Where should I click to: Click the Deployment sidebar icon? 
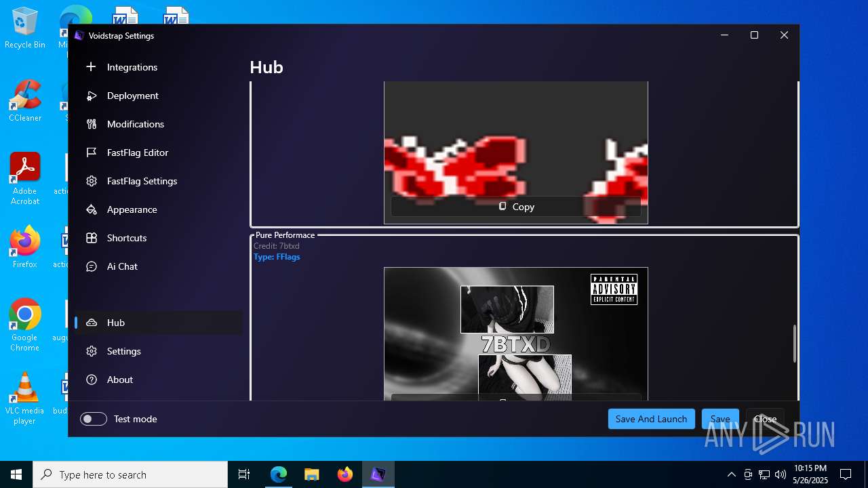click(x=92, y=96)
